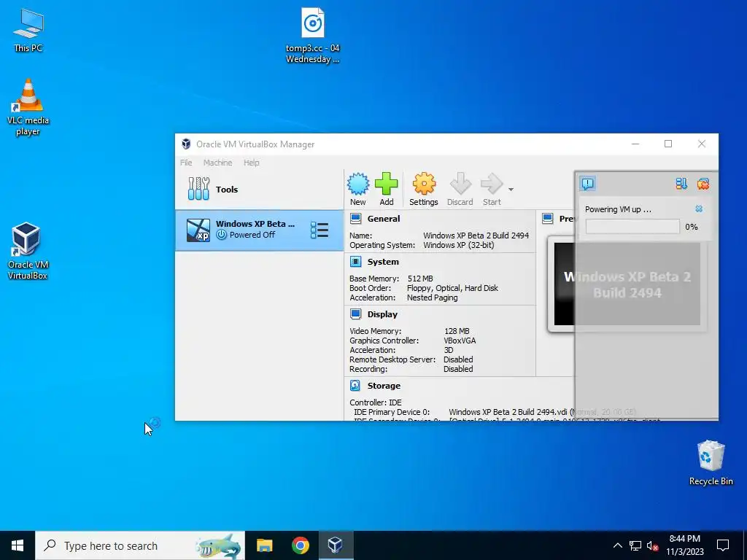Click the VM preview thumbnail
This screenshot has width=747, height=560.
pyautogui.click(x=627, y=284)
